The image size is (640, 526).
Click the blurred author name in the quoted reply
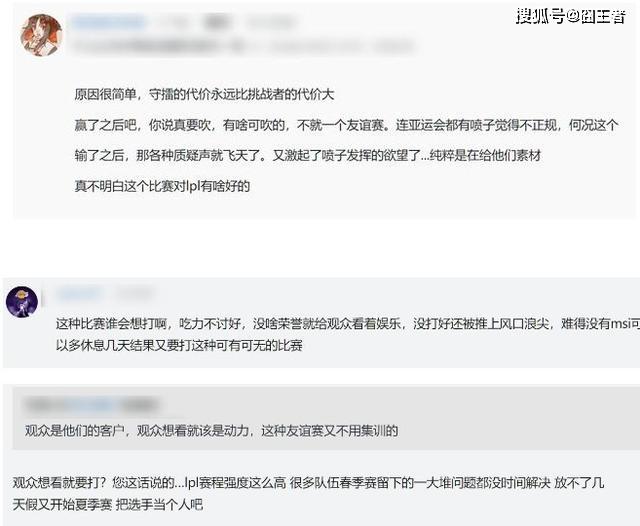click(91, 405)
